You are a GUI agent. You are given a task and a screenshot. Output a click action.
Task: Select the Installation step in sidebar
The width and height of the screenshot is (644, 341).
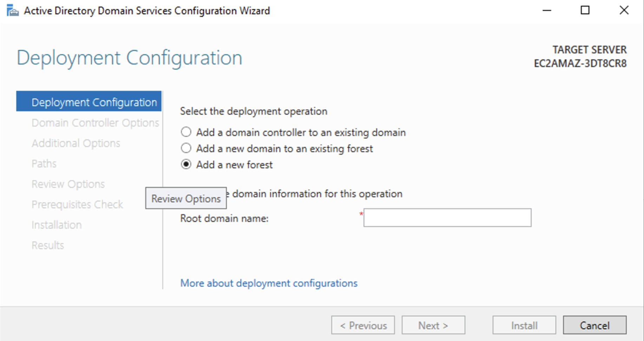click(57, 225)
